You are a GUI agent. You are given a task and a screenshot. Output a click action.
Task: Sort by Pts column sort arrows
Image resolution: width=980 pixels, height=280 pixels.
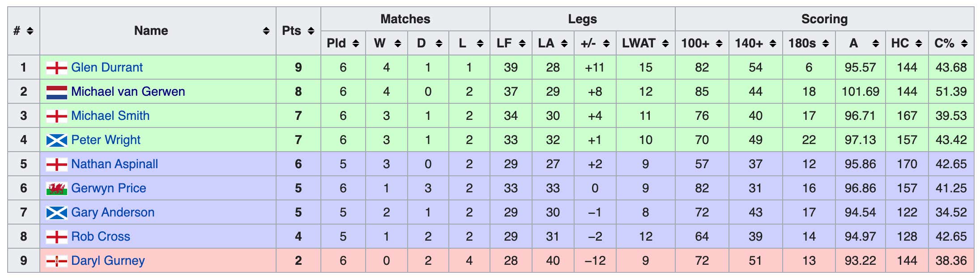point(311,31)
